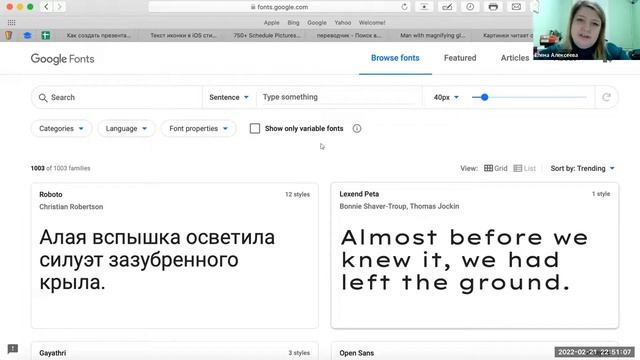
Task: Click the mail envelope icon in toolbar
Action: point(516,7)
